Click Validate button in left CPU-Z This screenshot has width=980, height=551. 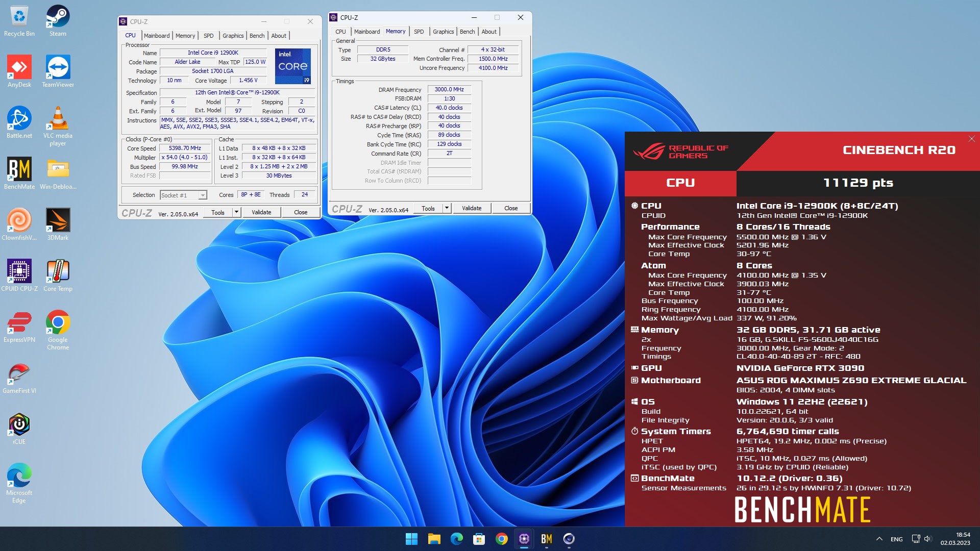click(261, 212)
